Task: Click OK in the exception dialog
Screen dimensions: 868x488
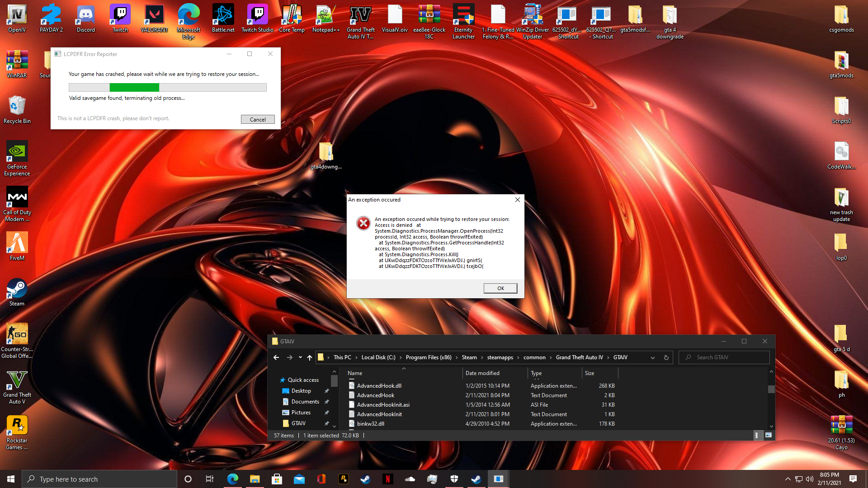Action: tap(500, 288)
